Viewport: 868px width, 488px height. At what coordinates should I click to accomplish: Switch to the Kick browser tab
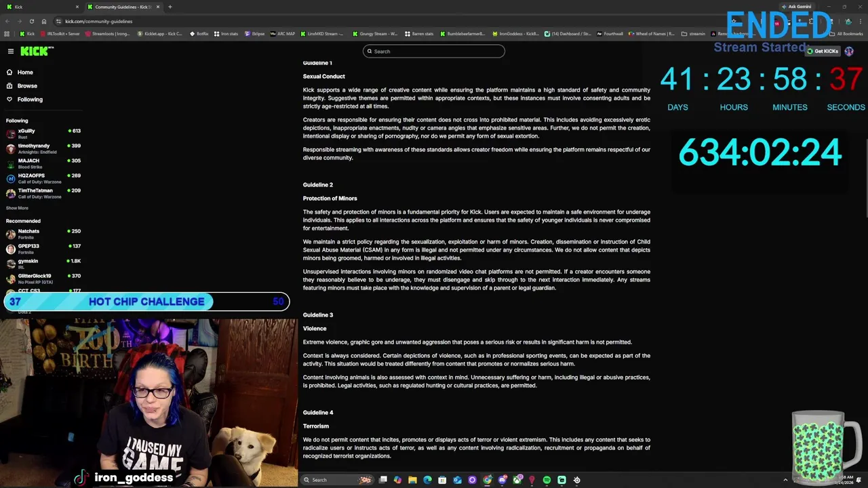(x=41, y=7)
